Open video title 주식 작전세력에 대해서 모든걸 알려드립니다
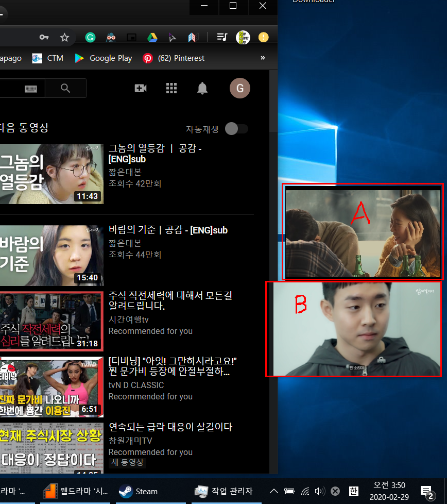The image size is (447, 504). pyautogui.click(x=170, y=300)
